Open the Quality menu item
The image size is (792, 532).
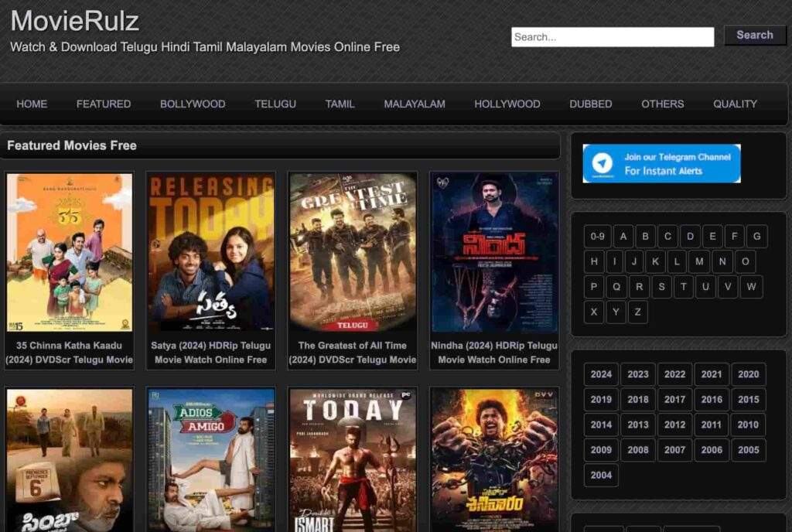735,104
